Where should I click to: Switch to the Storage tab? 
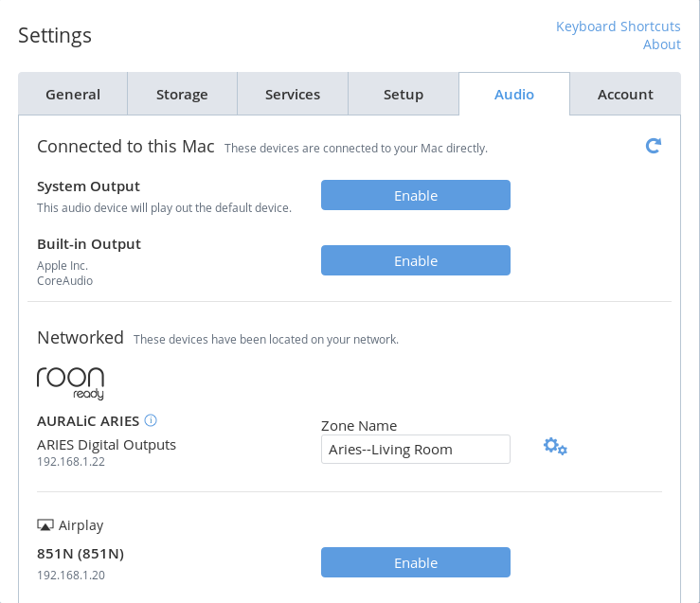182,95
